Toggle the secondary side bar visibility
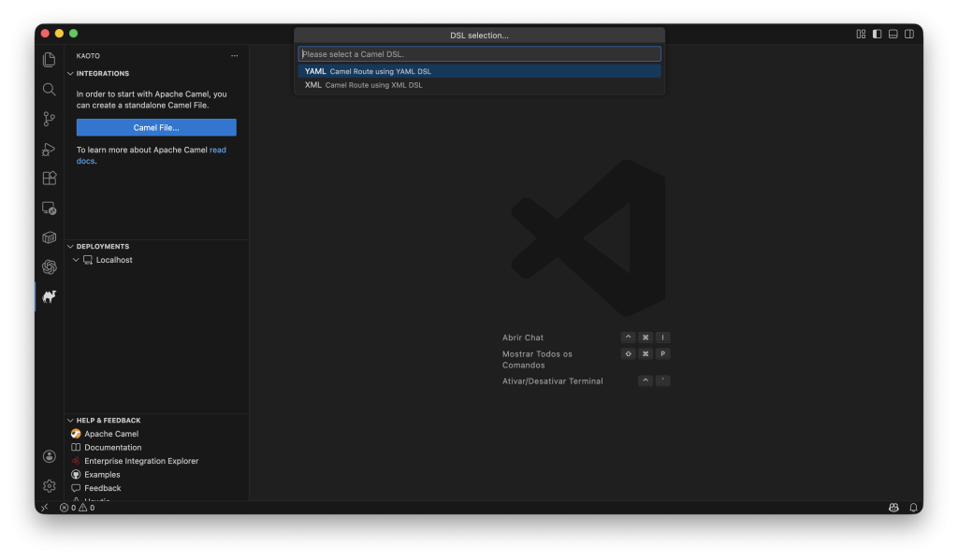The image size is (958, 560). pyautogui.click(x=909, y=34)
